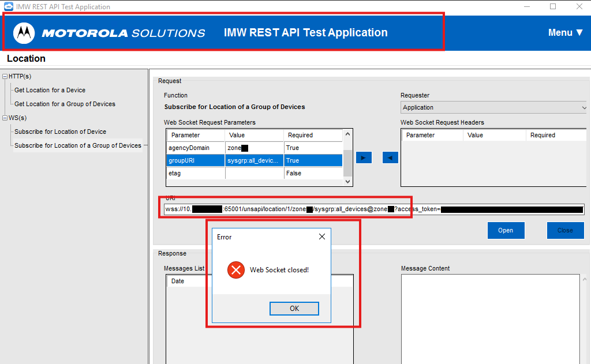Image resolution: width=591 pixels, height=364 pixels.
Task: Open the Requester dropdown showing Application
Action: point(584,107)
